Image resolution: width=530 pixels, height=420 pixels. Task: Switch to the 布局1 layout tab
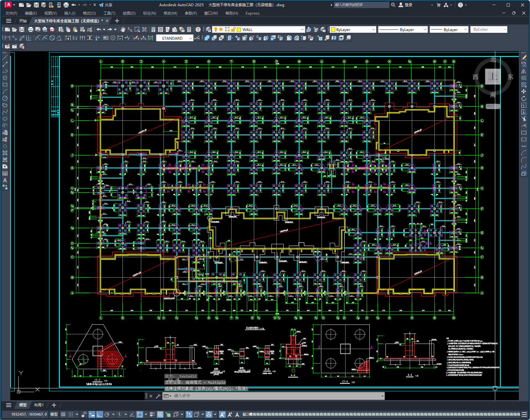click(x=39, y=405)
